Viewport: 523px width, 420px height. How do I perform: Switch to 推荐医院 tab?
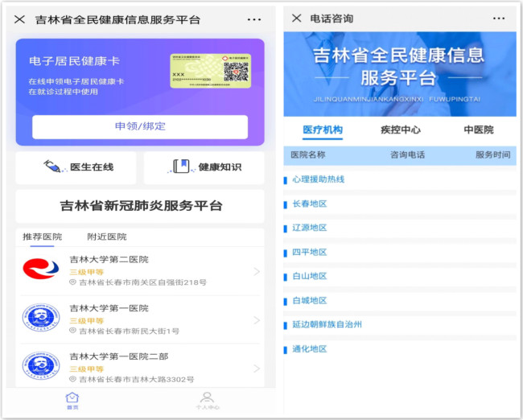point(42,237)
